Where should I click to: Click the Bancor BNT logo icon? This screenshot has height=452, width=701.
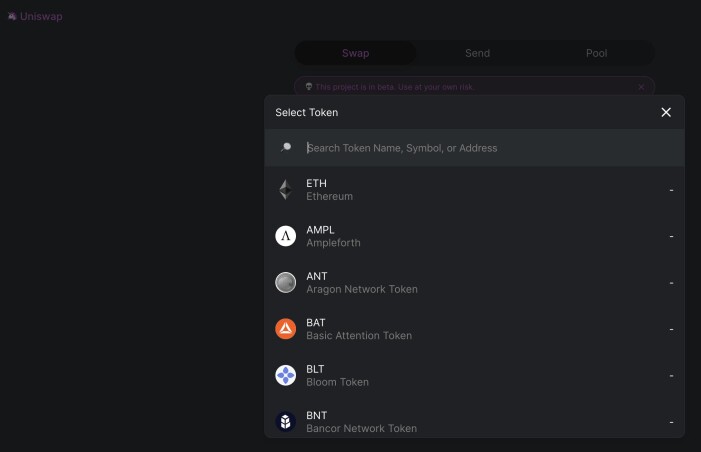pyautogui.click(x=286, y=422)
